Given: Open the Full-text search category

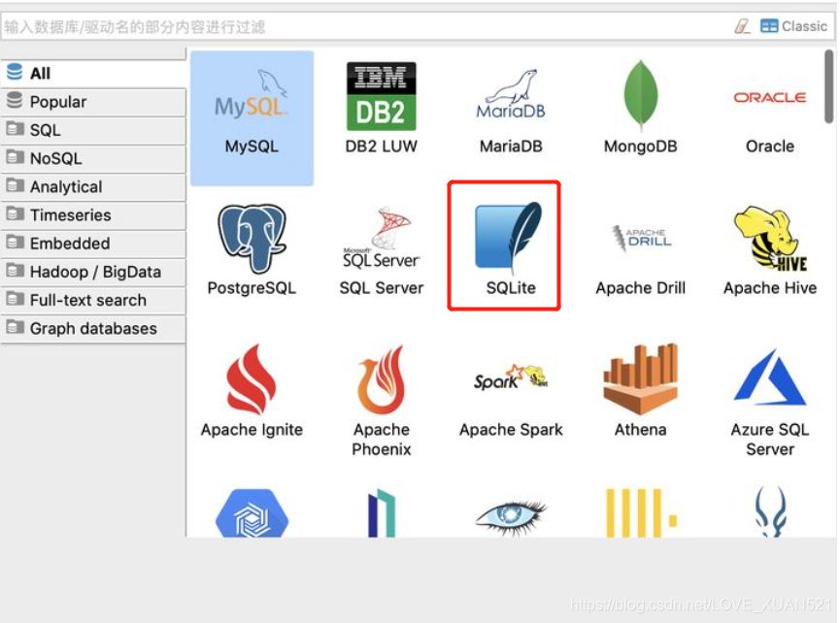Looking at the screenshot, I should click(x=93, y=300).
